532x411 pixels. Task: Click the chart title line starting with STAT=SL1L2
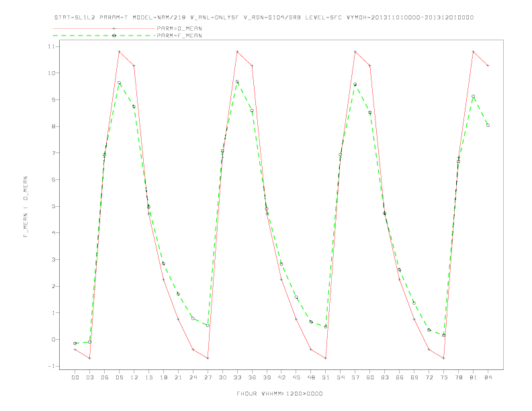[263, 17]
